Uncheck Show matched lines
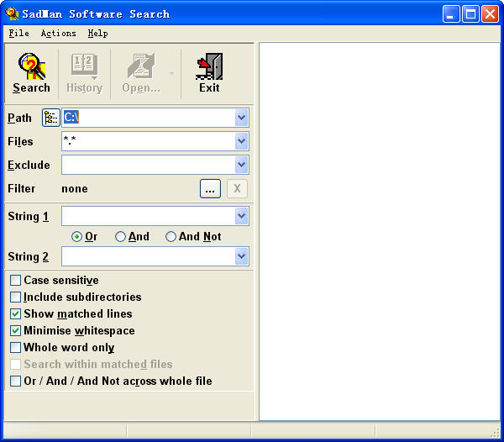 coord(16,314)
